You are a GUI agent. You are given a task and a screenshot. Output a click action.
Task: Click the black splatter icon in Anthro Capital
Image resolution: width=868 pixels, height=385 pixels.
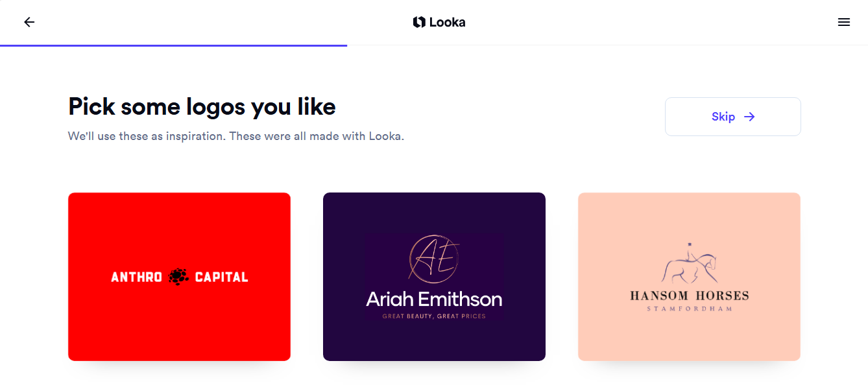(178, 277)
